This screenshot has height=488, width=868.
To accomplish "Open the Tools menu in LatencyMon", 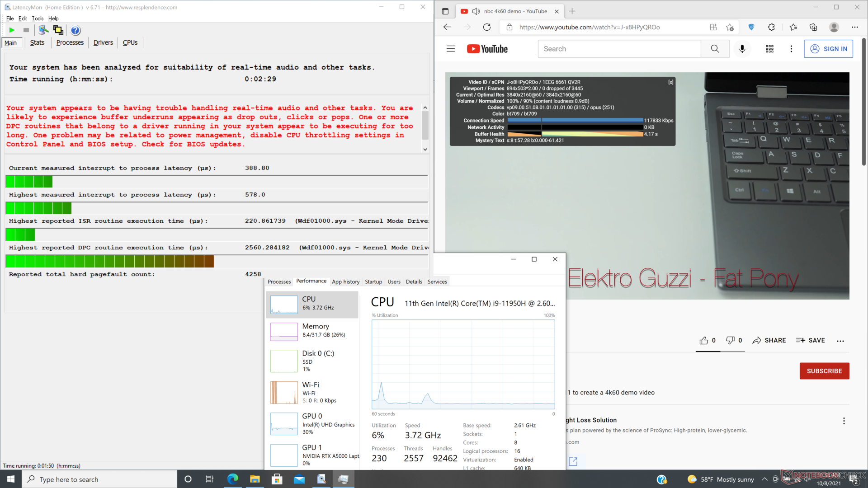I will pos(38,19).
